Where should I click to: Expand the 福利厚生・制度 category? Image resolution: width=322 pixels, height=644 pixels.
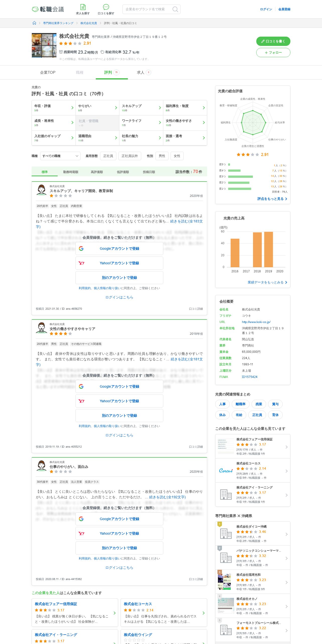click(x=185, y=108)
